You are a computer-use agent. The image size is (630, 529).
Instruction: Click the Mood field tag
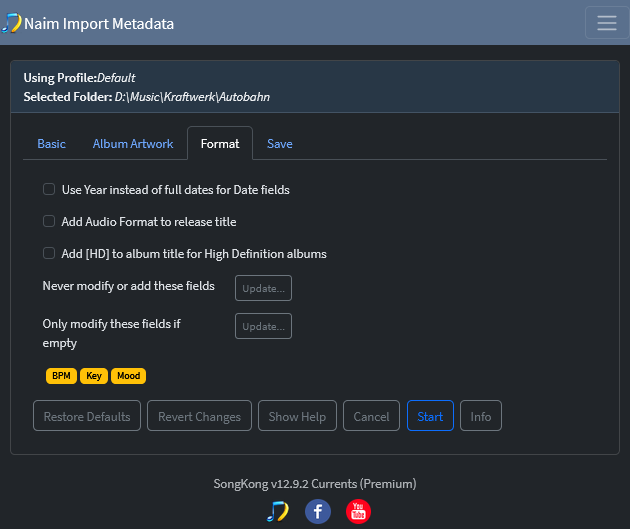click(129, 376)
